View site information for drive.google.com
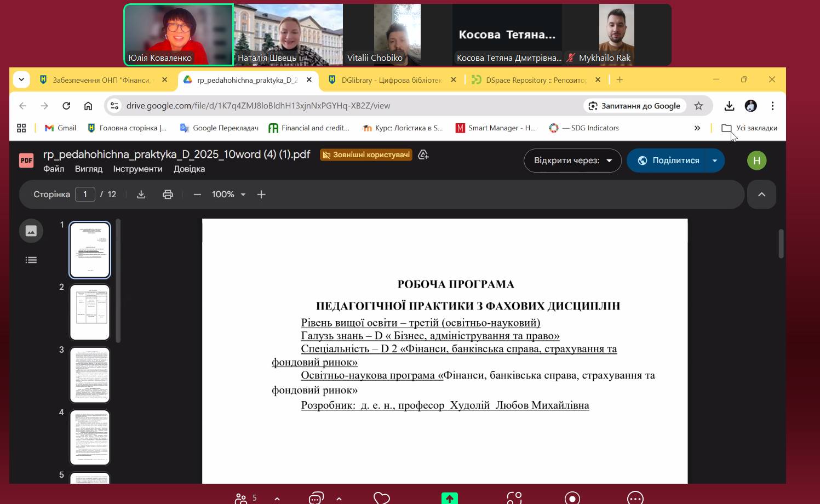Screen dimensions: 820x504 click(114, 106)
